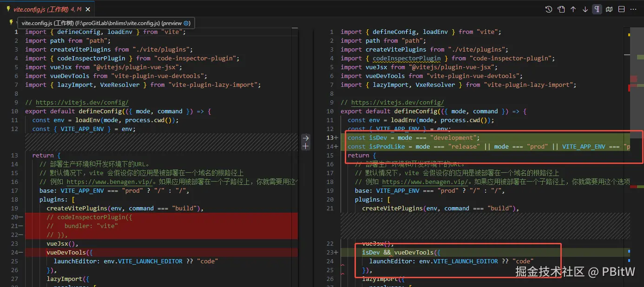Viewport: 644px width, 287px height.
Task: Click the stage change plus icon in gutter
Action: click(x=305, y=146)
